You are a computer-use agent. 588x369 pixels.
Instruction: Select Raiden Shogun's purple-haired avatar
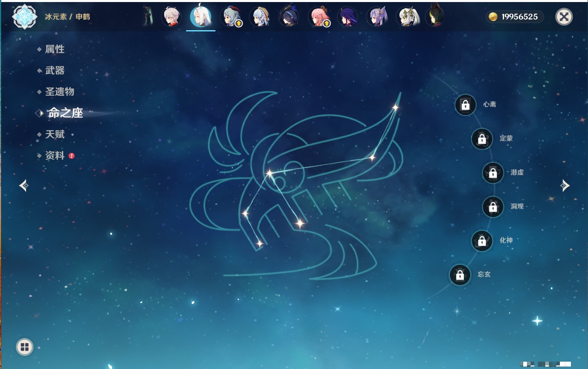click(x=348, y=17)
